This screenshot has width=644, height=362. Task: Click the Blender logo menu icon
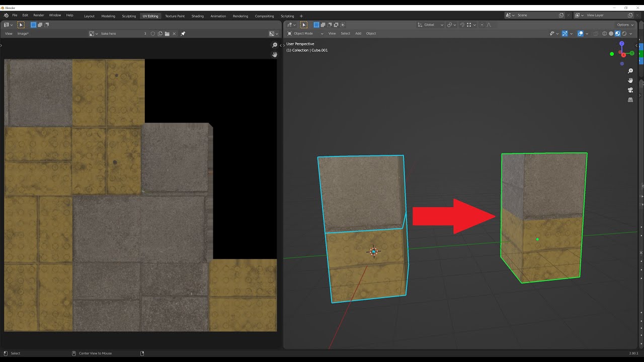6,16
